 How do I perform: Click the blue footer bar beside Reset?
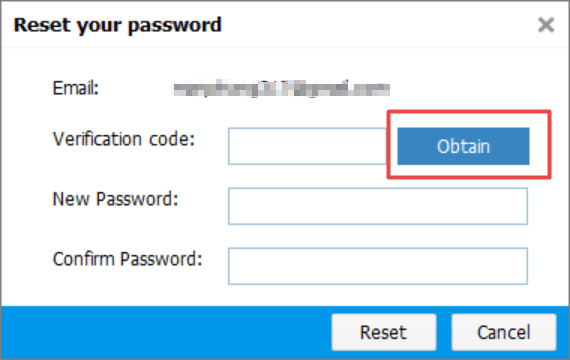point(166,332)
